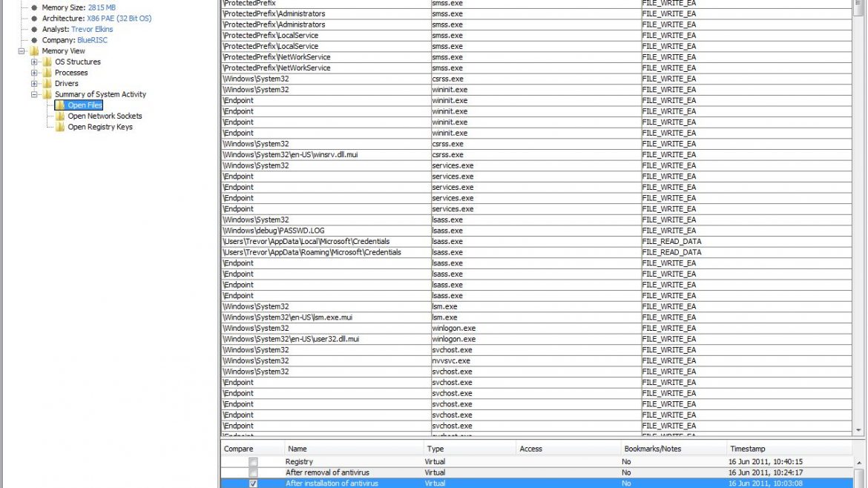Select the \Windows\debug\PASSWD.LOG row

536,231
